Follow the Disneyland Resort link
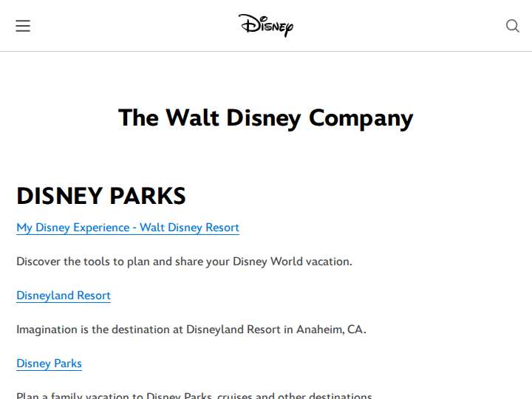Image resolution: width=532 pixels, height=399 pixels. click(64, 296)
